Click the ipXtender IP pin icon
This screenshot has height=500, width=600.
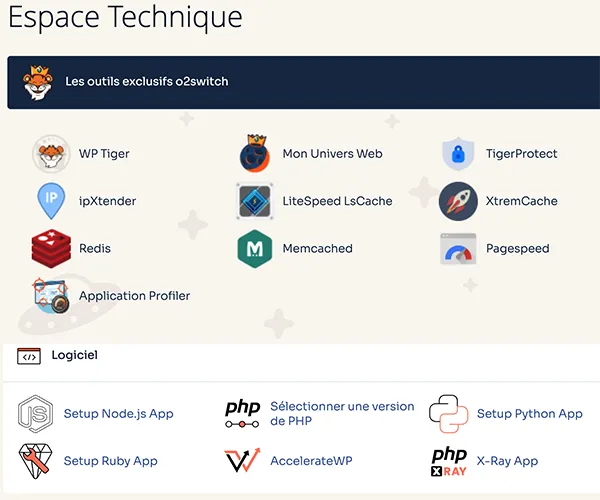(51, 201)
